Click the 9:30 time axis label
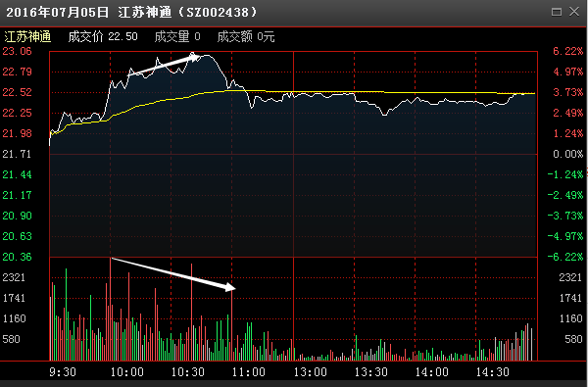This screenshot has width=588, height=387. [63, 372]
